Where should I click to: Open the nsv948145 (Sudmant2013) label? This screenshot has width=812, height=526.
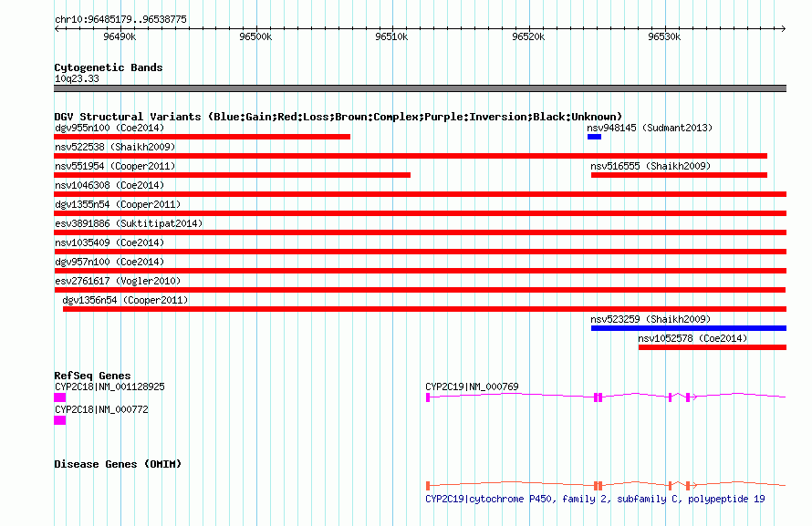point(650,128)
